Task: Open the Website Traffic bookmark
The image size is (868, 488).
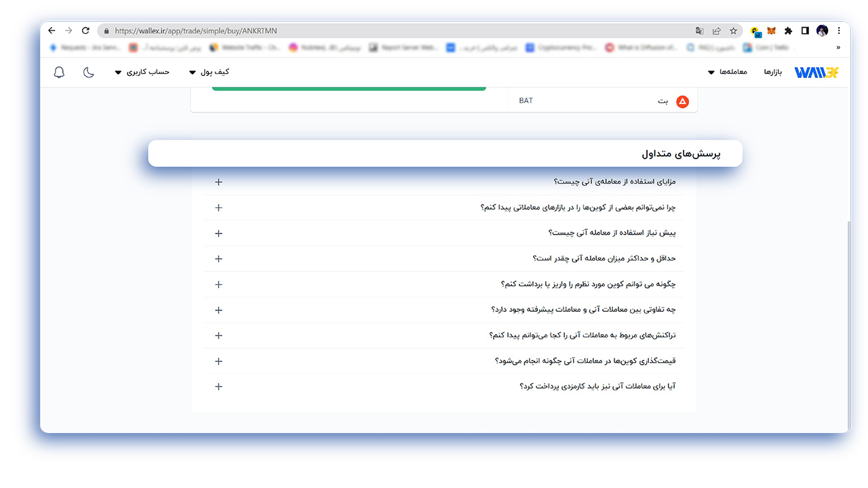Action: [x=245, y=47]
